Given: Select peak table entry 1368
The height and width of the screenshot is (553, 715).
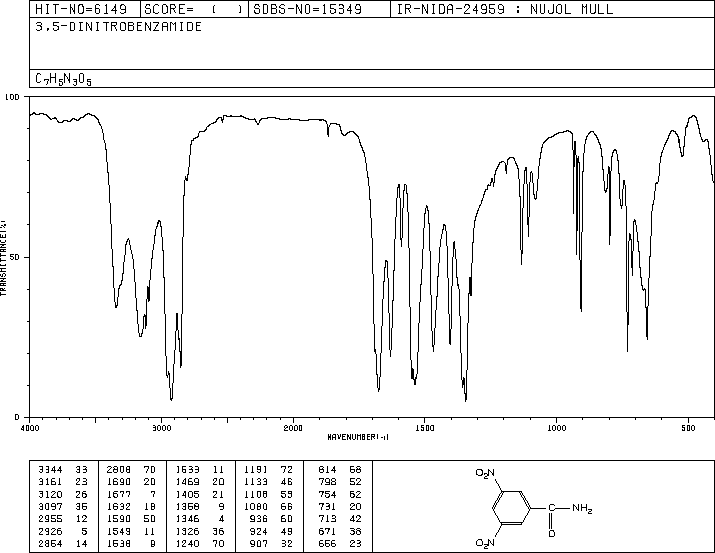Looking at the screenshot, I should (187, 506).
